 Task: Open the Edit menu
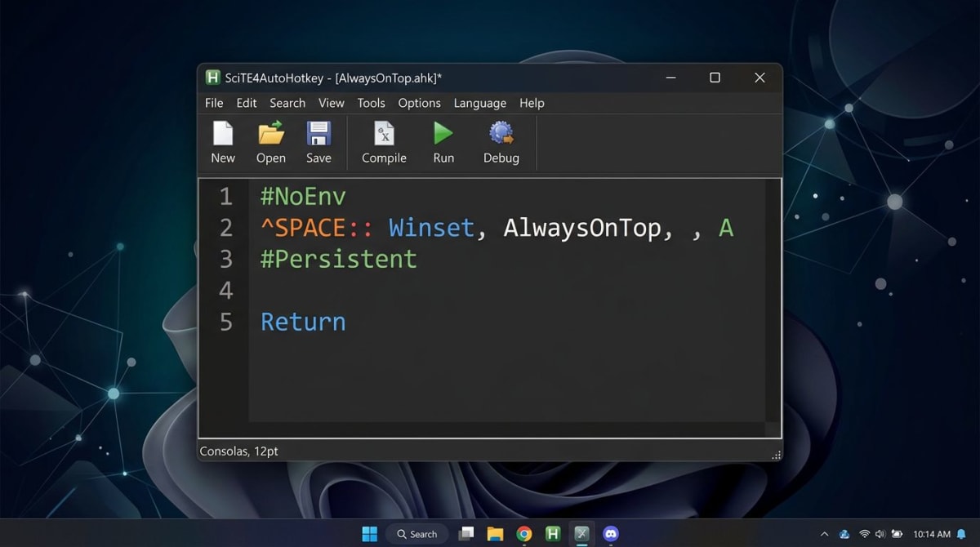tap(247, 103)
